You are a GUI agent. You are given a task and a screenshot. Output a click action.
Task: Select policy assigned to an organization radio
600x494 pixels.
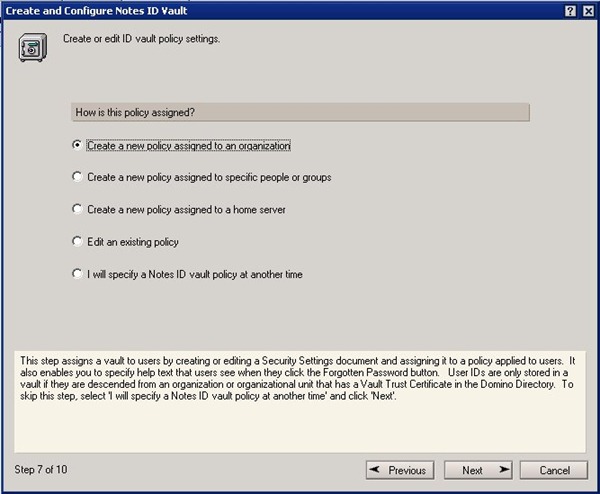pos(78,145)
